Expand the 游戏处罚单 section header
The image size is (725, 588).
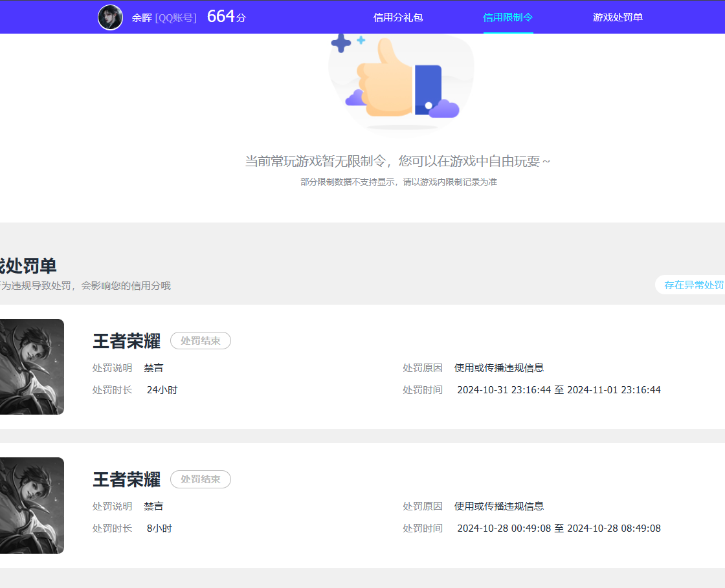click(x=29, y=267)
